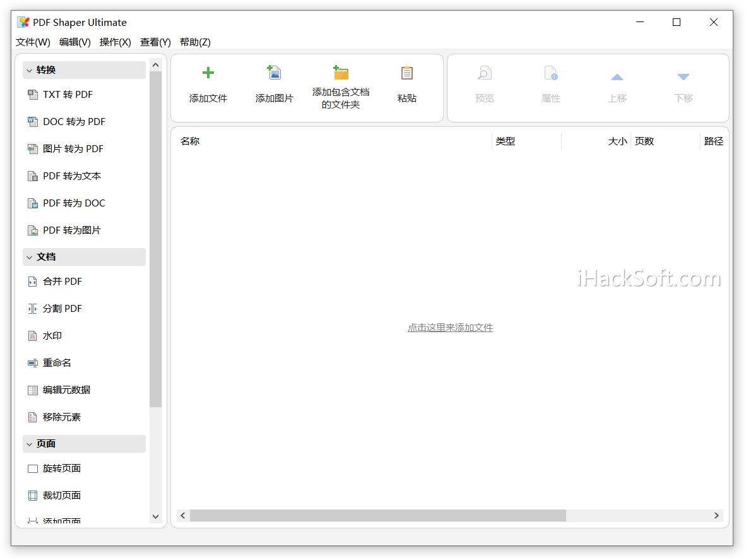Image resolution: width=746 pixels, height=560 pixels.
Task: Click the 属性 button label
Action: coord(550,98)
